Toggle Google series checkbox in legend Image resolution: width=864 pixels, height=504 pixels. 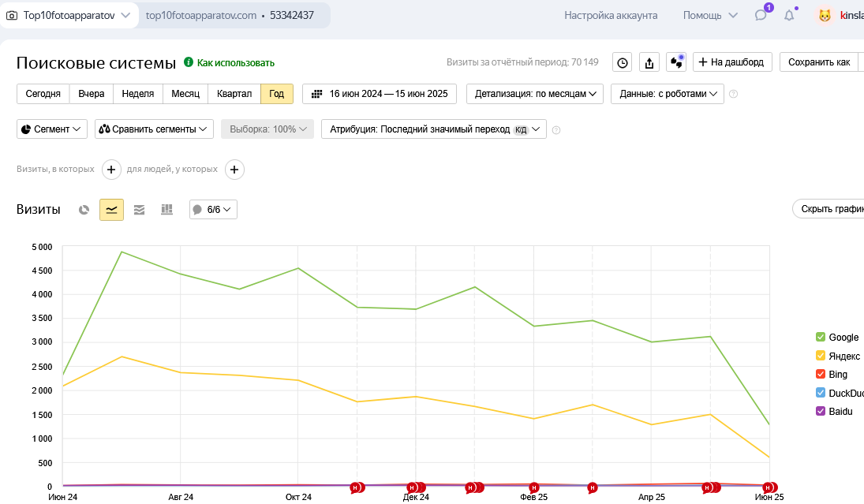coord(821,338)
